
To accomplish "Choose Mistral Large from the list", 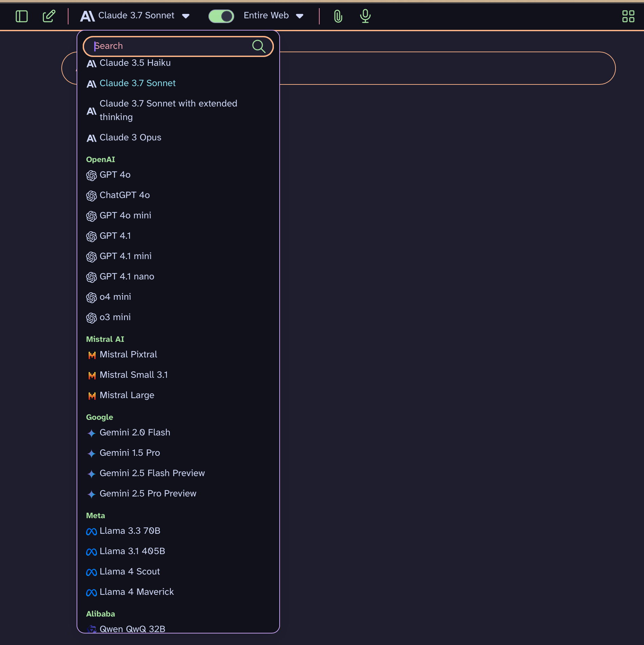I will tap(127, 395).
